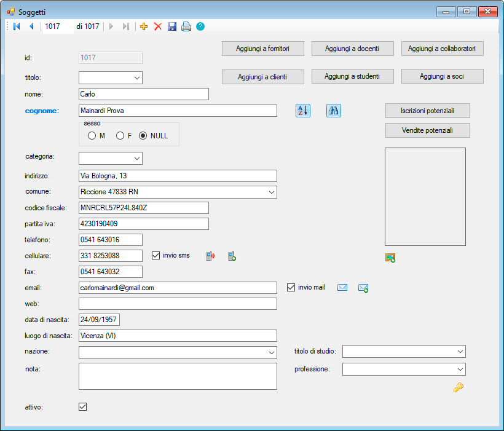Open Iscrizioni potenziali
Screen dimensions: 504x431
coord(428,111)
